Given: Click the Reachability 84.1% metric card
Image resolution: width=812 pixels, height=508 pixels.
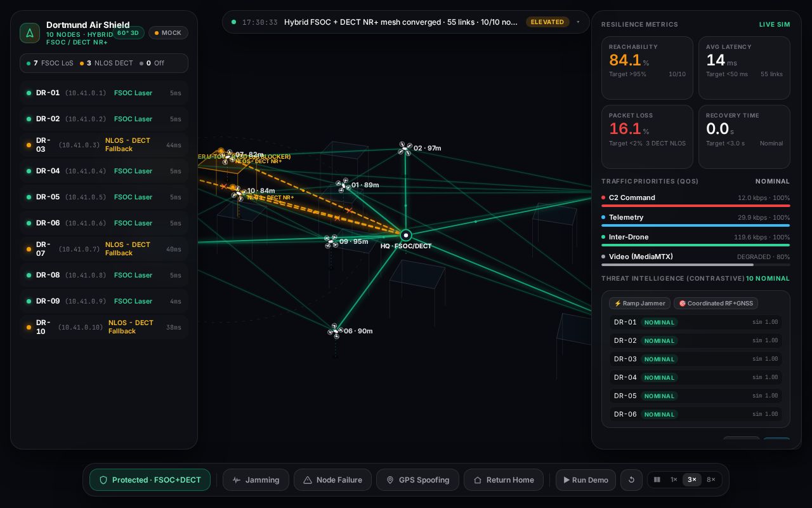Looking at the screenshot, I should click(647, 68).
